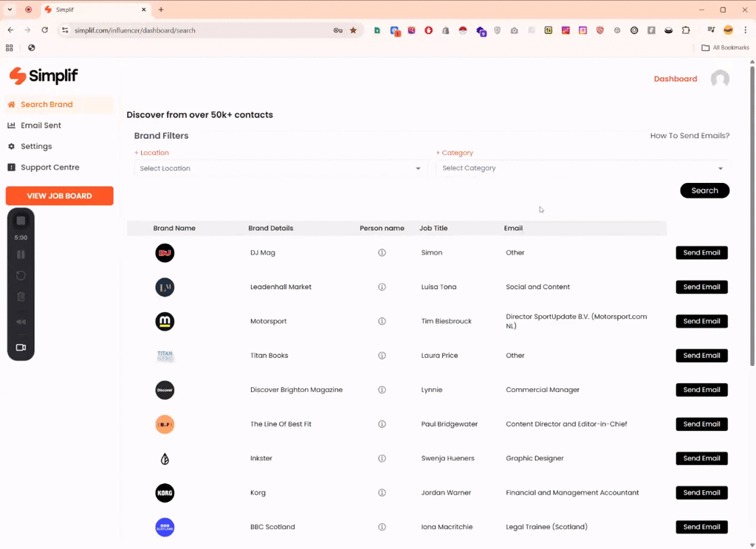Click the black Search button

tap(704, 190)
